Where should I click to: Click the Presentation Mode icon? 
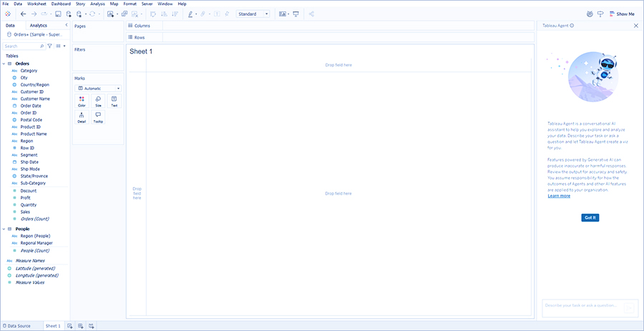pos(296,14)
